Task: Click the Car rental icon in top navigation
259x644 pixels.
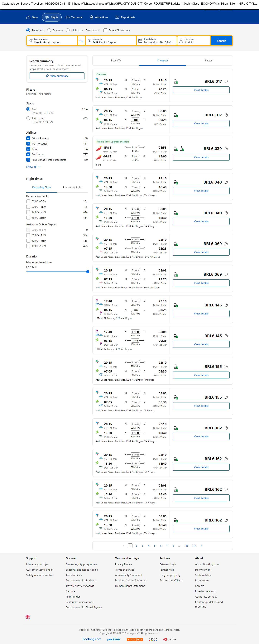Action: tap(68, 17)
